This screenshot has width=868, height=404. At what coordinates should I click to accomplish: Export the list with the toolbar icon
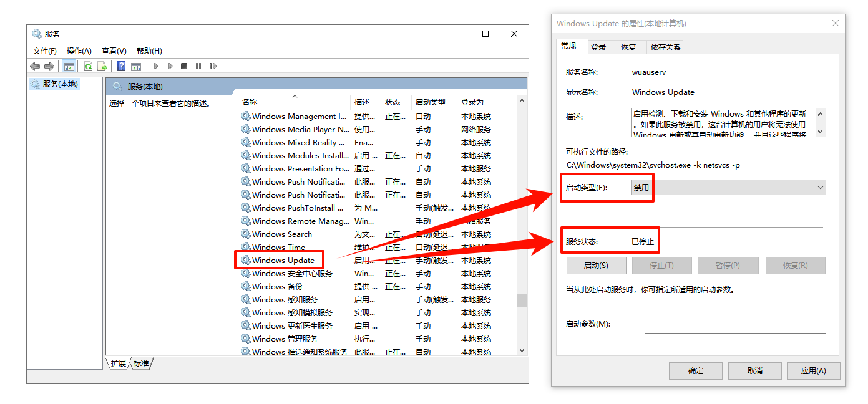point(102,66)
